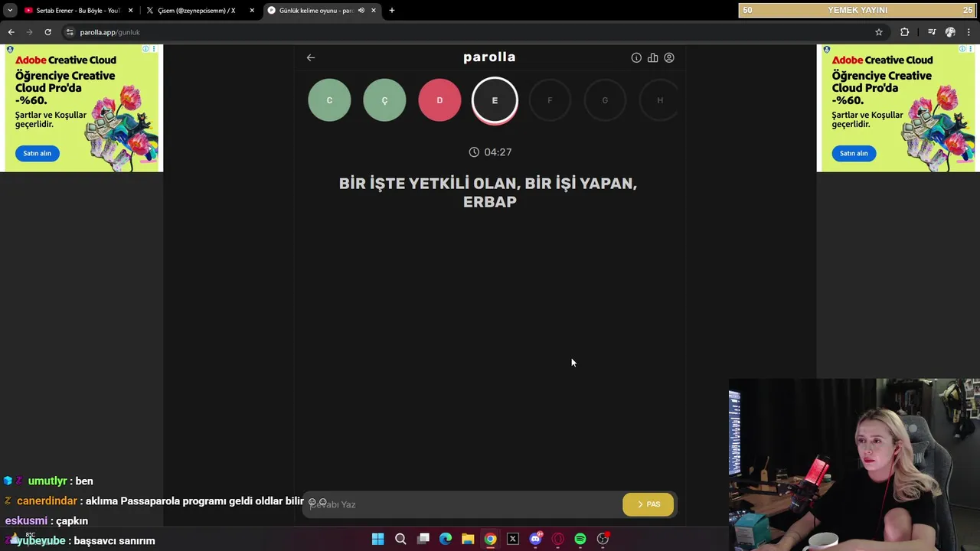
Task: Click browser forward arrow
Action: tap(29, 32)
